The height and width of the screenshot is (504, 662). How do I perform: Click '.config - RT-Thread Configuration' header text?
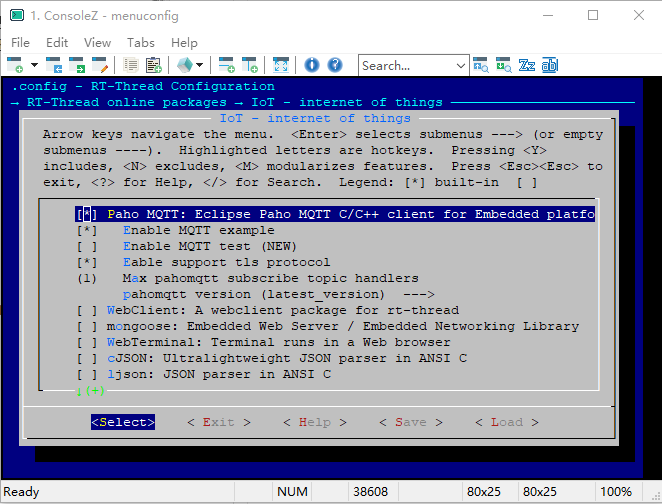tap(143, 86)
